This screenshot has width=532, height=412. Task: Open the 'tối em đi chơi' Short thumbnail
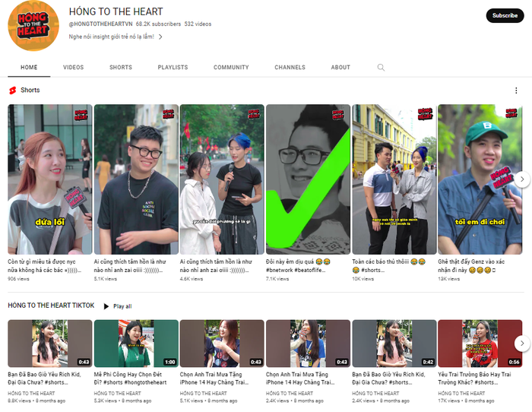point(480,179)
